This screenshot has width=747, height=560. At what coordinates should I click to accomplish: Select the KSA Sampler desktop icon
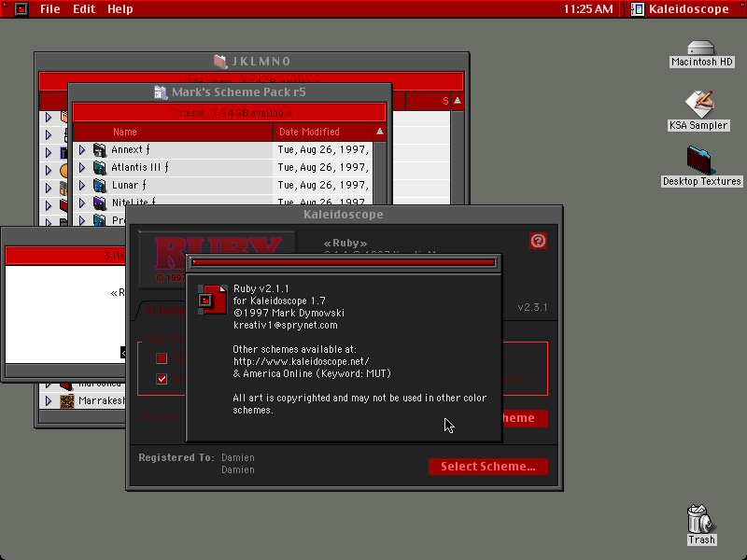[x=698, y=104]
